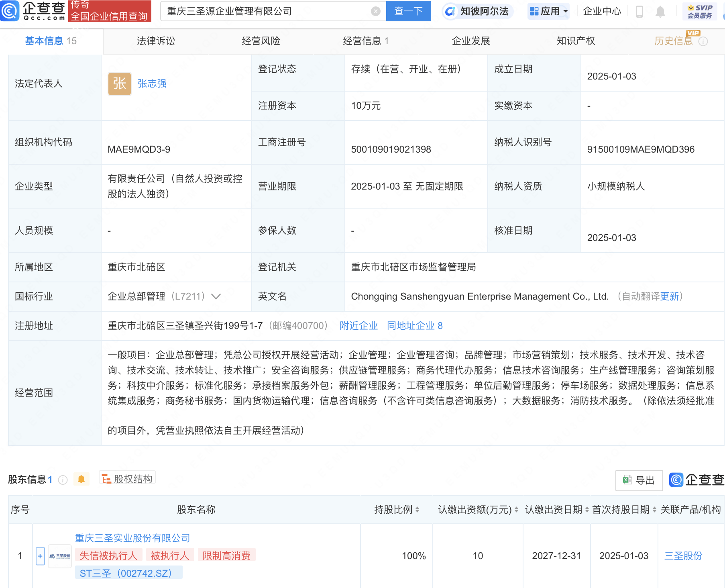Switch to 企业发展 tab

(x=471, y=41)
